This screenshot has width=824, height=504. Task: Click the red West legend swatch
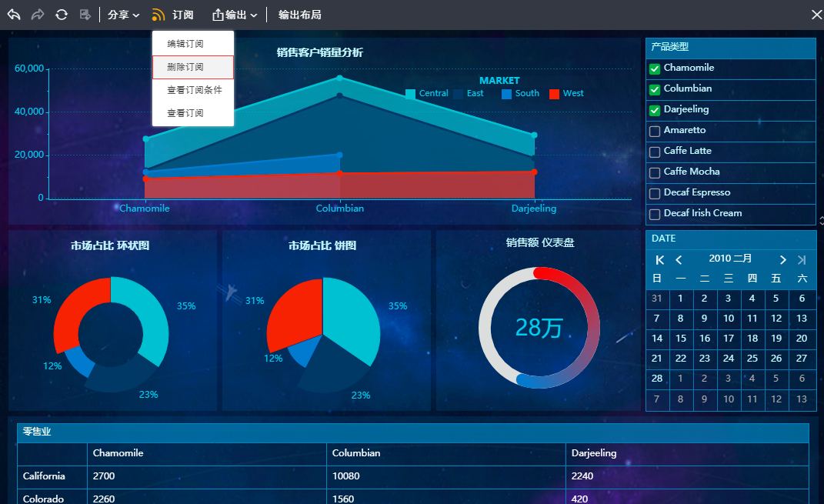554,94
